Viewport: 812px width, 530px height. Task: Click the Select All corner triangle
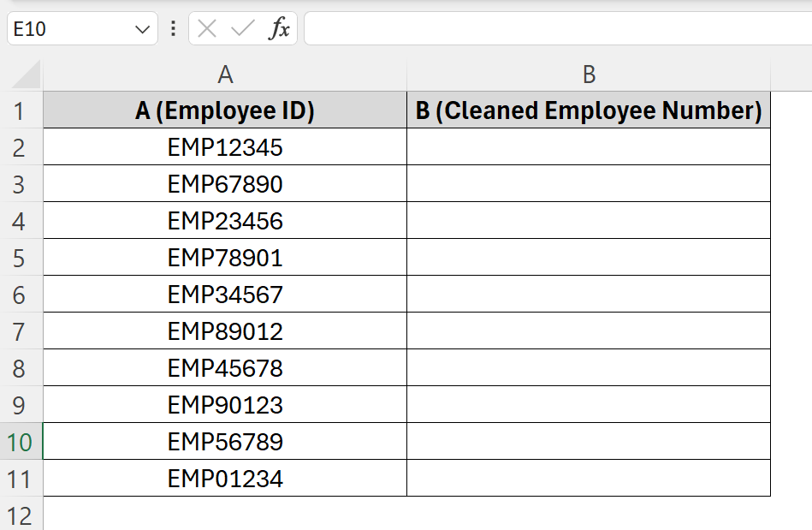(26, 74)
